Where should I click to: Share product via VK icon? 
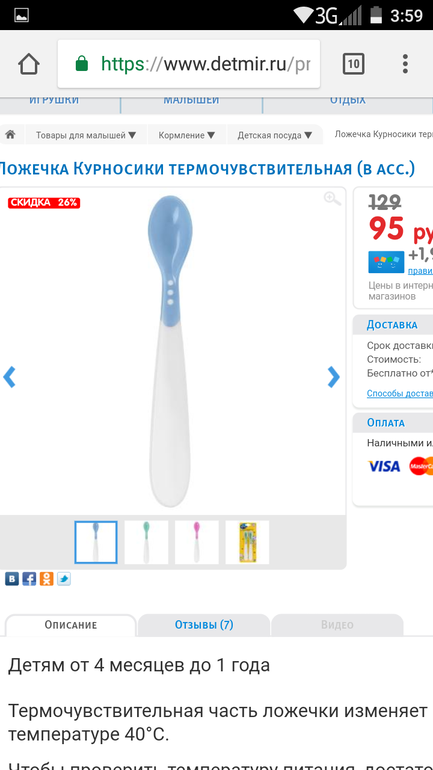[x=12, y=579]
